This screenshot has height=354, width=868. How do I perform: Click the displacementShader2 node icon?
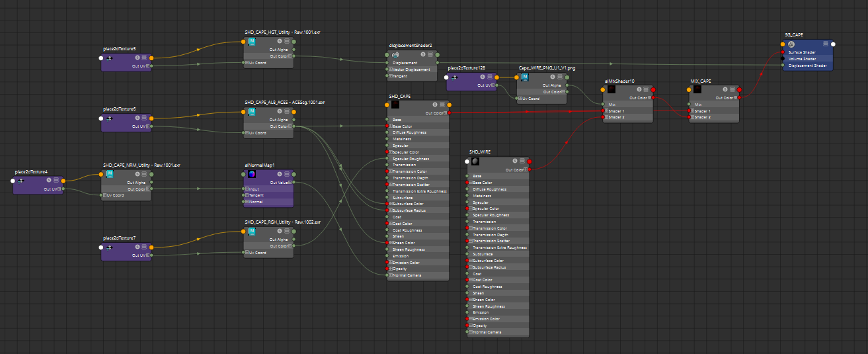395,55
